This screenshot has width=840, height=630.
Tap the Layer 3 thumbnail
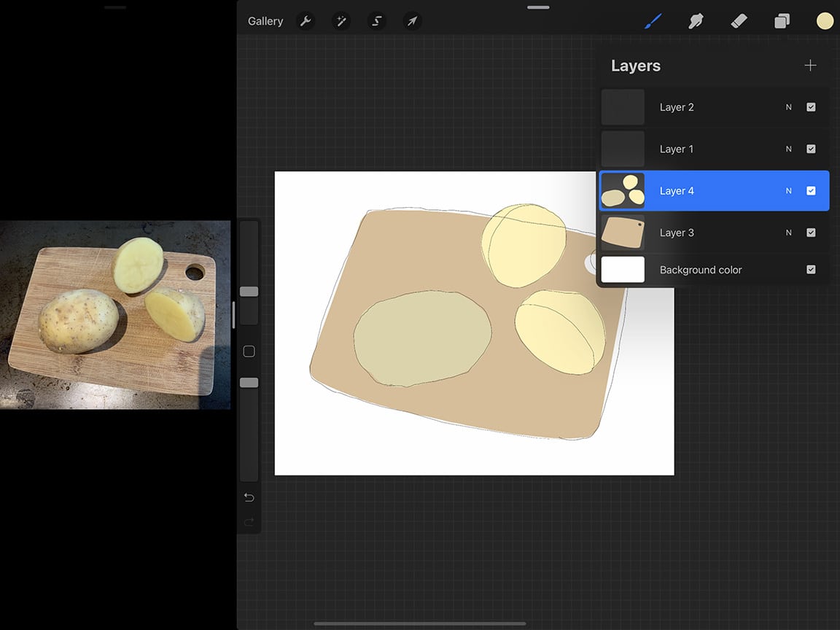[623, 233]
